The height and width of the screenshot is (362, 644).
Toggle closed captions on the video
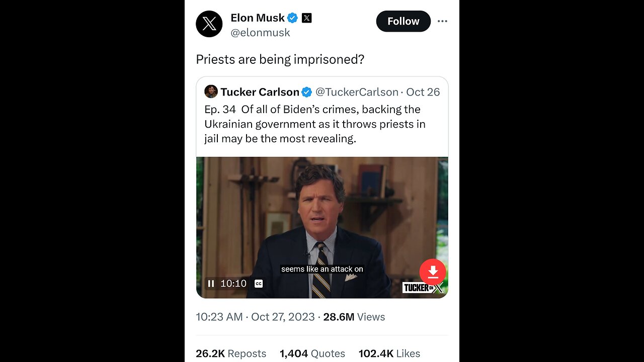click(x=259, y=284)
